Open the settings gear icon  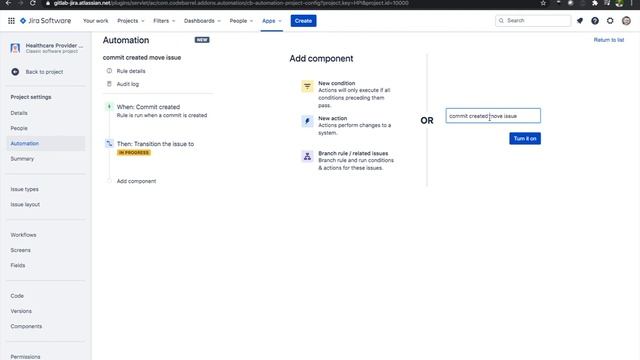click(x=610, y=21)
